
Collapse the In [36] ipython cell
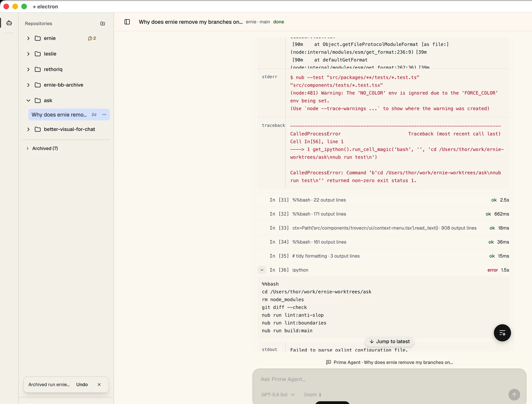(262, 270)
